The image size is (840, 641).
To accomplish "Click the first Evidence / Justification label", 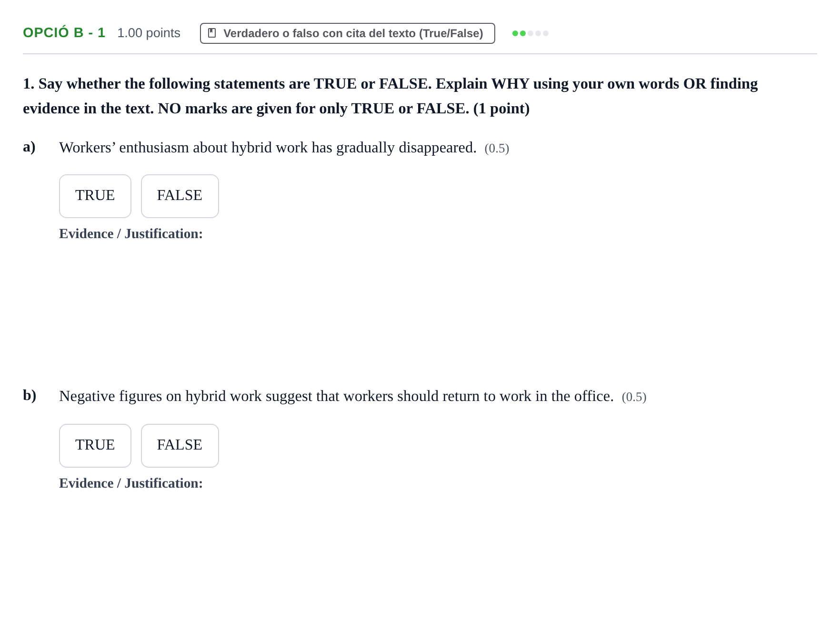I will pos(131,234).
